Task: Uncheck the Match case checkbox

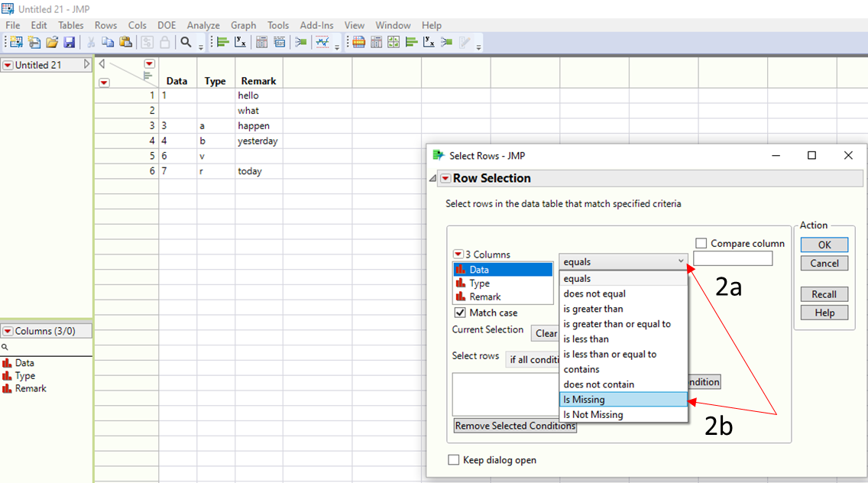Action: [x=460, y=313]
